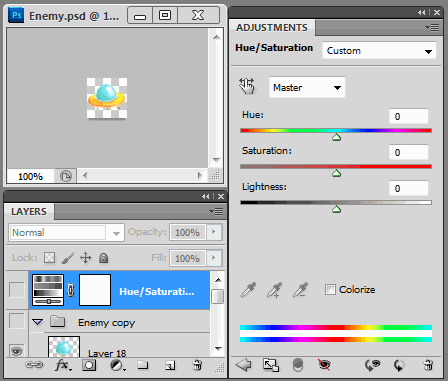The width and height of the screenshot is (448, 381).
Task: Open the Master channel dropdown
Action: point(307,87)
